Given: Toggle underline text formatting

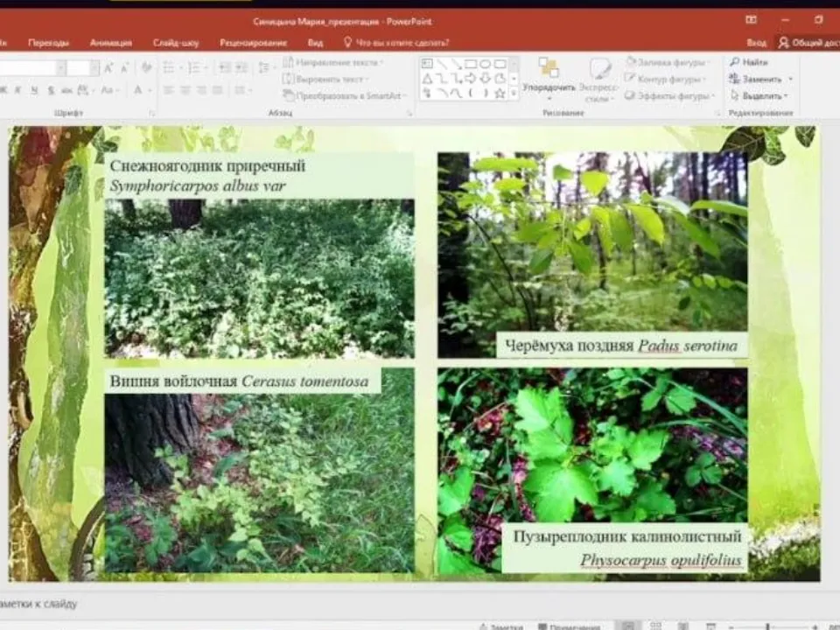Looking at the screenshot, I should 34,90.
